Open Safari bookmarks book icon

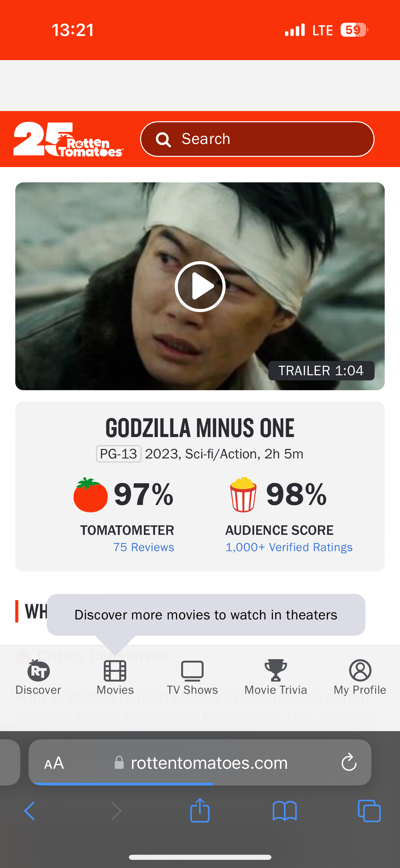point(285,811)
